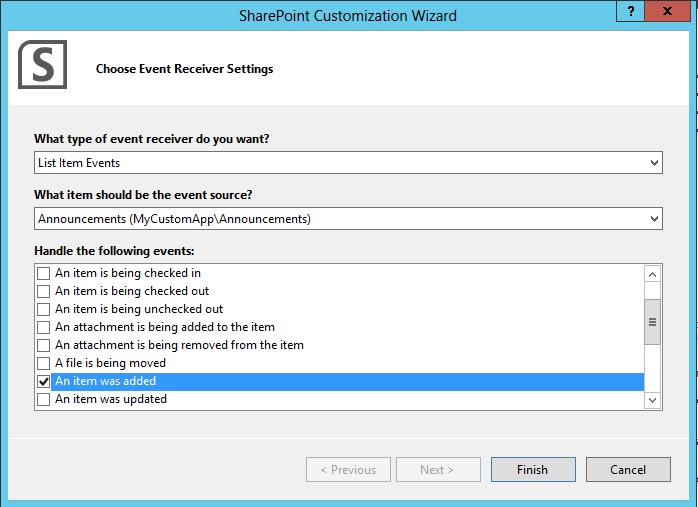Click the Finish button
Image resolution: width=698 pixels, height=507 pixels.
[x=533, y=470]
